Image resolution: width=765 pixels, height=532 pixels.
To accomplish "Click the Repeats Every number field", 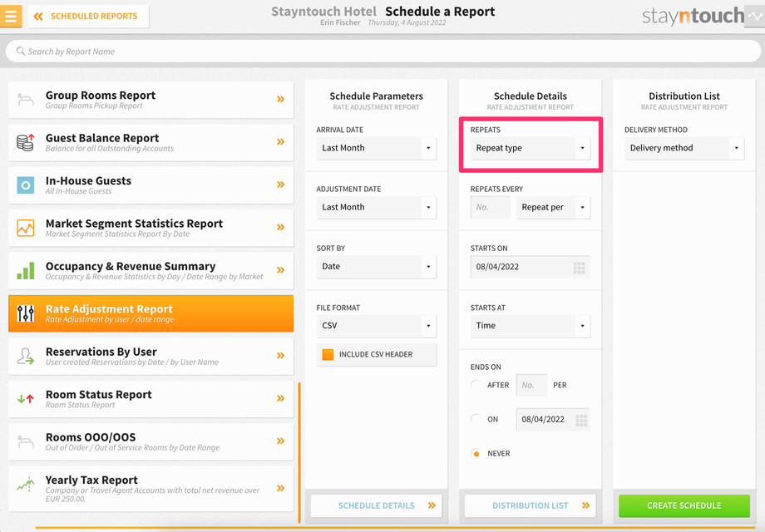I will 491,207.
